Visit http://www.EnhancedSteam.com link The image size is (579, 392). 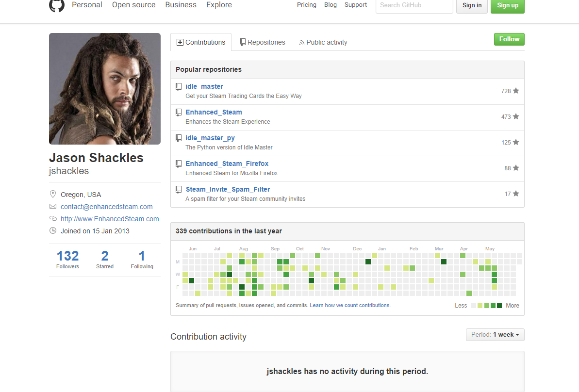(x=110, y=219)
